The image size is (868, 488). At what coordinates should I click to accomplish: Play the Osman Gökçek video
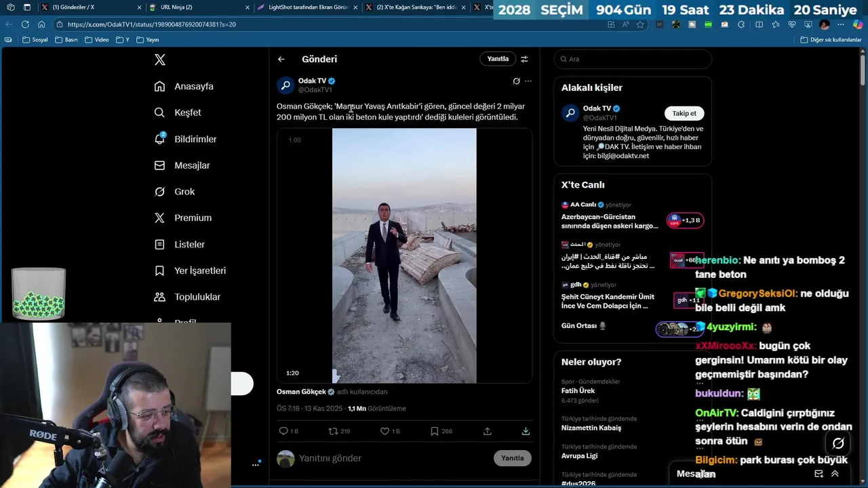(404, 256)
